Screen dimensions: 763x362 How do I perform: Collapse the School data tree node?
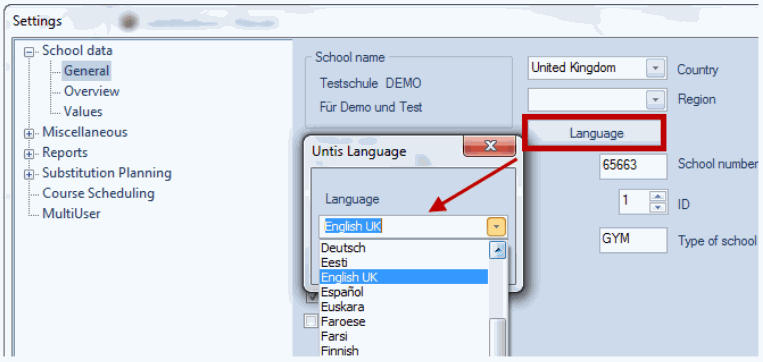[30, 52]
